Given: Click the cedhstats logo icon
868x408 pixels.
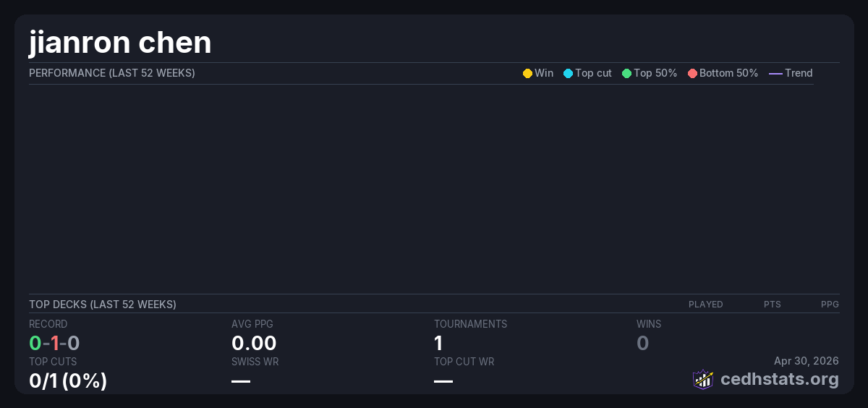Looking at the screenshot, I should (702, 379).
